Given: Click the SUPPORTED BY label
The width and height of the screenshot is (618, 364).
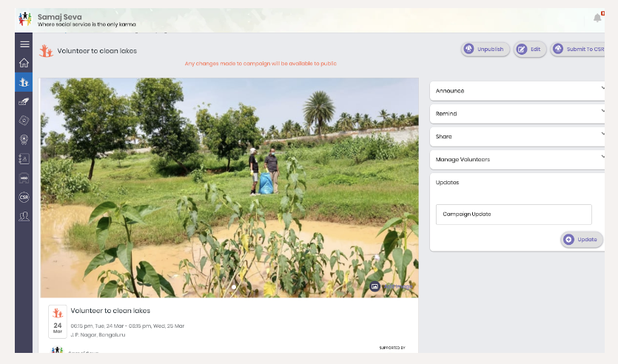Looking at the screenshot, I should coord(392,348).
